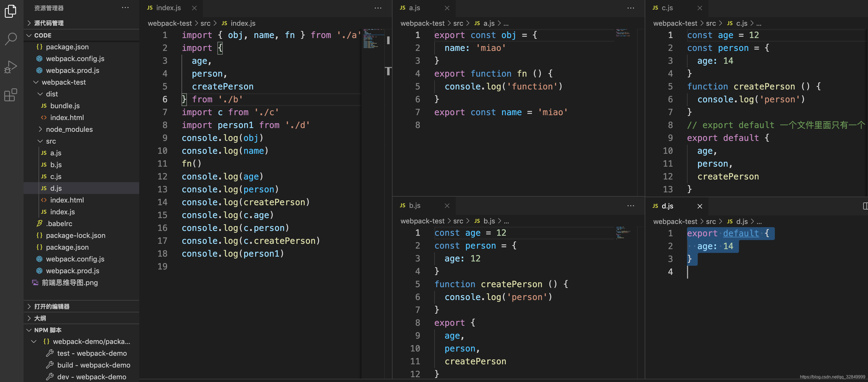
Task: Click webpack-test breadcrumb in index.js editor
Action: [x=170, y=23]
